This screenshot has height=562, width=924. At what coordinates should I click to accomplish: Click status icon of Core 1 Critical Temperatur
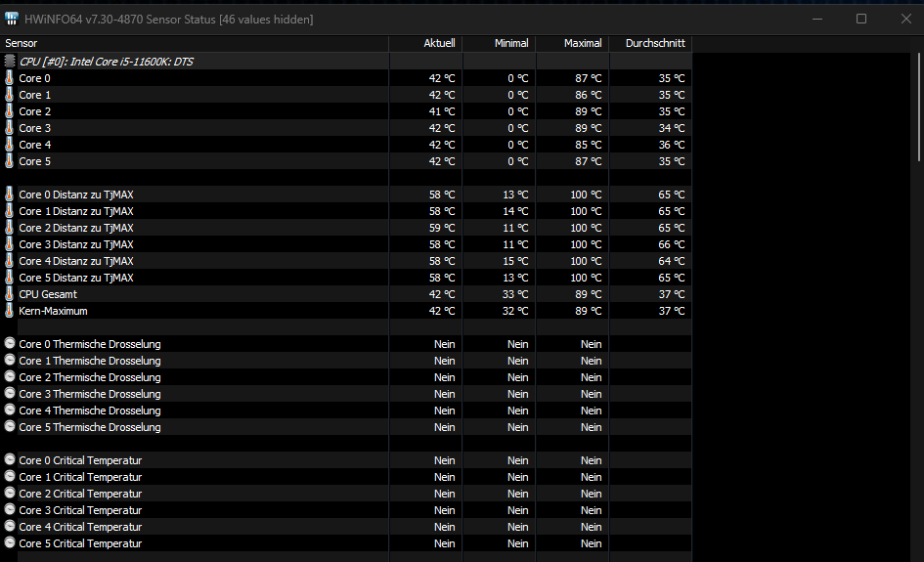[x=10, y=476]
